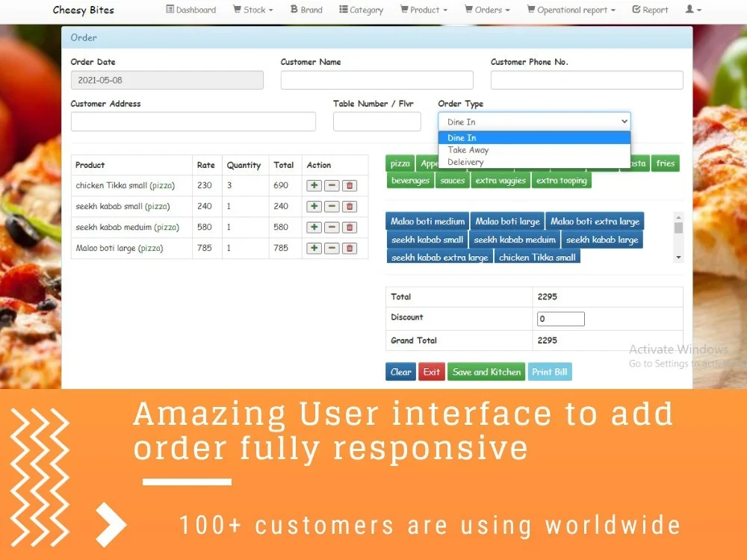Go to Cheesy Bites home link
This screenshot has width=747, height=560.
[84, 10]
